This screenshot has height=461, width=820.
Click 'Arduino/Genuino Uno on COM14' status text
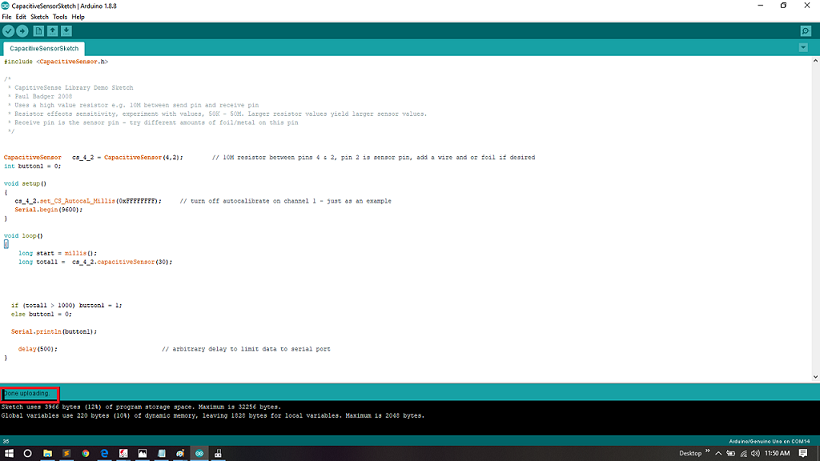[x=769, y=441]
